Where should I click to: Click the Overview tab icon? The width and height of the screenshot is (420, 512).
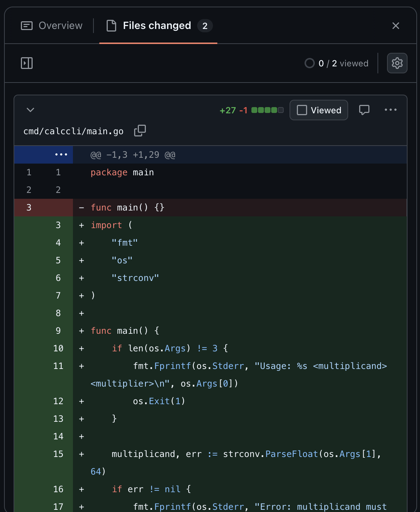pyautogui.click(x=27, y=26)
